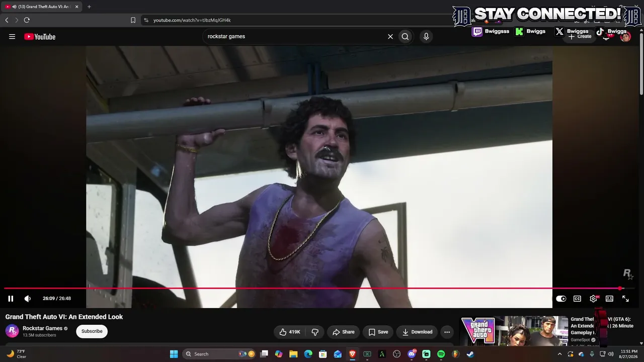Image resolution: width=644 pixels, height=362 pixels.
Task: Open the Rockstar Games channel avatar
Action: pos(12,331)
